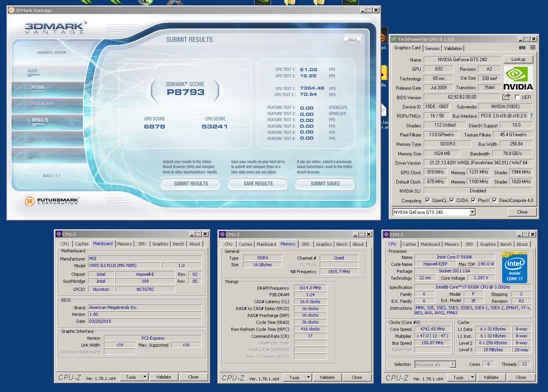548x392 pixels.
Task: Click the 3DMark score P8793
Action: pos(185,92)
